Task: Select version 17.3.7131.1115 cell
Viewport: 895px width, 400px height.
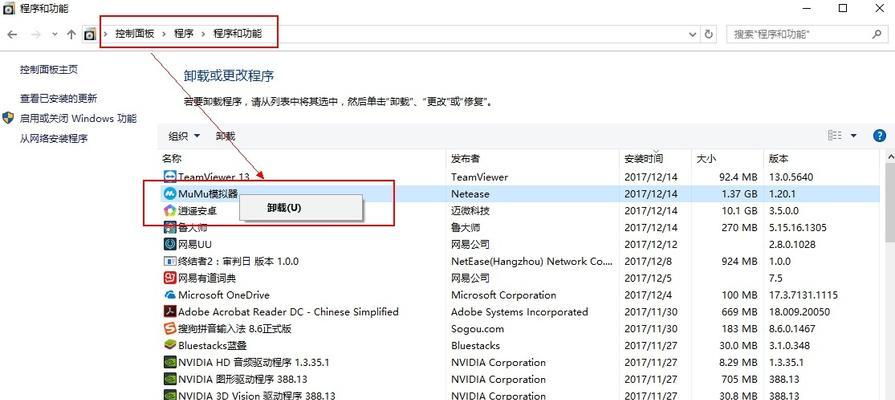Action: coord(804,295)
